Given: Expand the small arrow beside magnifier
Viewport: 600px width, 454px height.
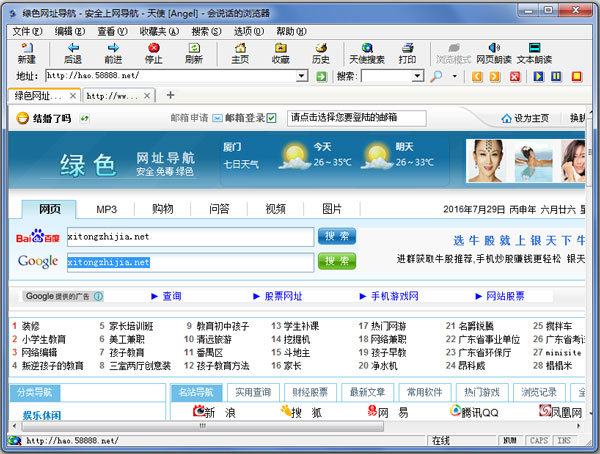Looking at the screenshot, I should [x=455, y=76].
